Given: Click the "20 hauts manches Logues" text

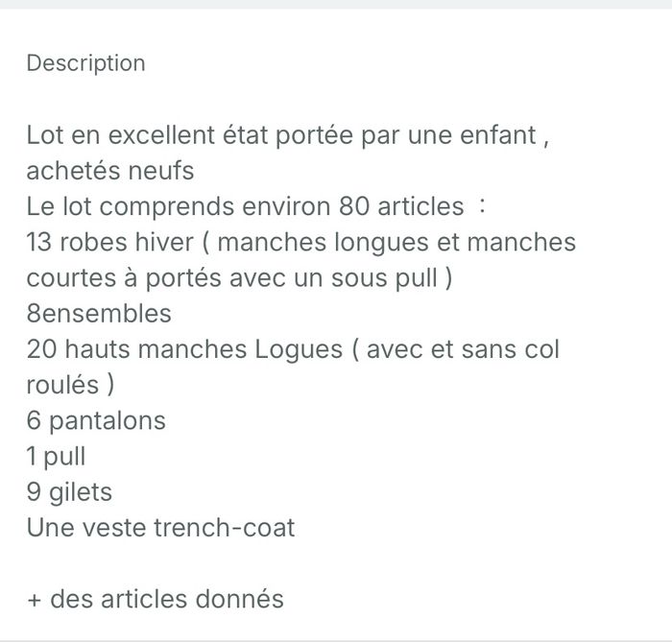Looking at the screenshot, I should pos(184,349).
